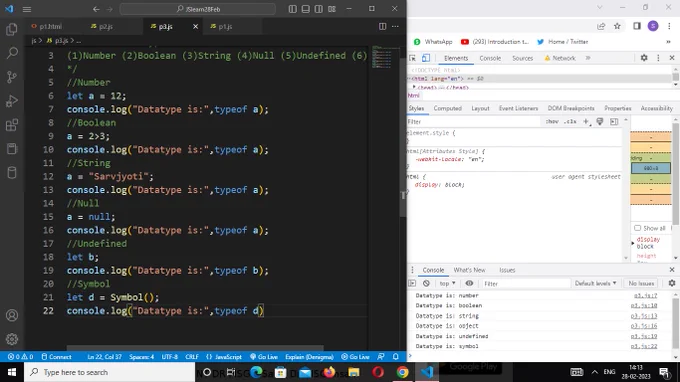
Task: Toggle primary sidebar layout icon
Action: (x=293, y=9)
